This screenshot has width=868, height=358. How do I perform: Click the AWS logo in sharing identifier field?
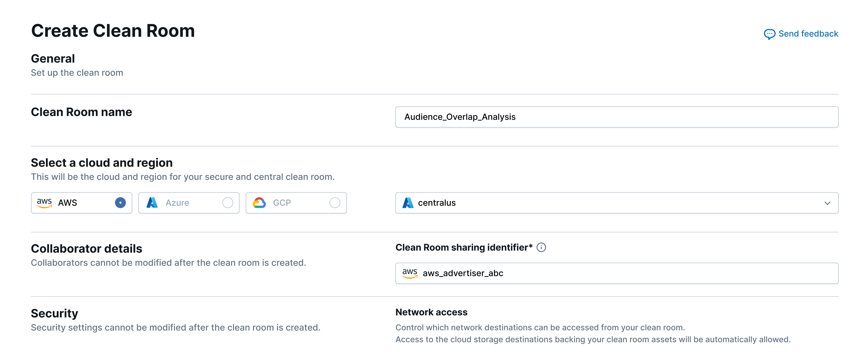click(409, 273)
